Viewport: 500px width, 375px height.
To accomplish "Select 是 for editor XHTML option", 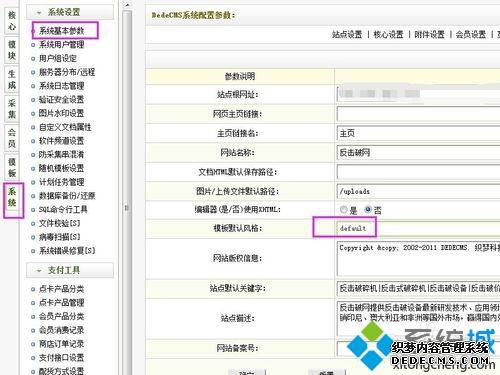I will click(x=343, y=210).
